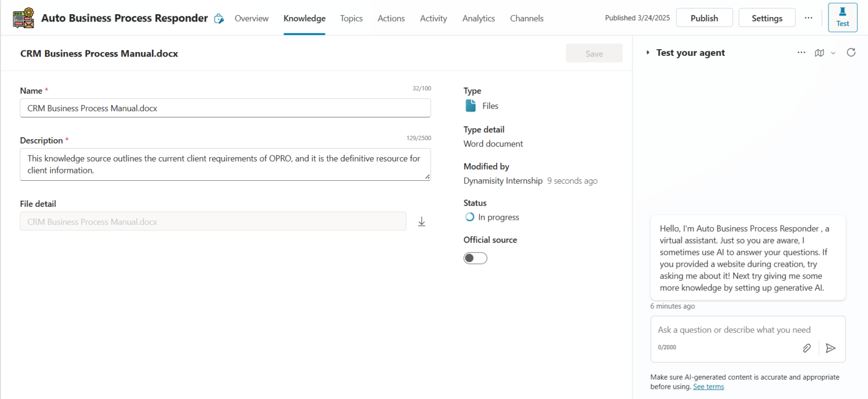Download the CRM Business Process Manual file
The width and height of the screenshot is (868, 399).
point(421,222)
